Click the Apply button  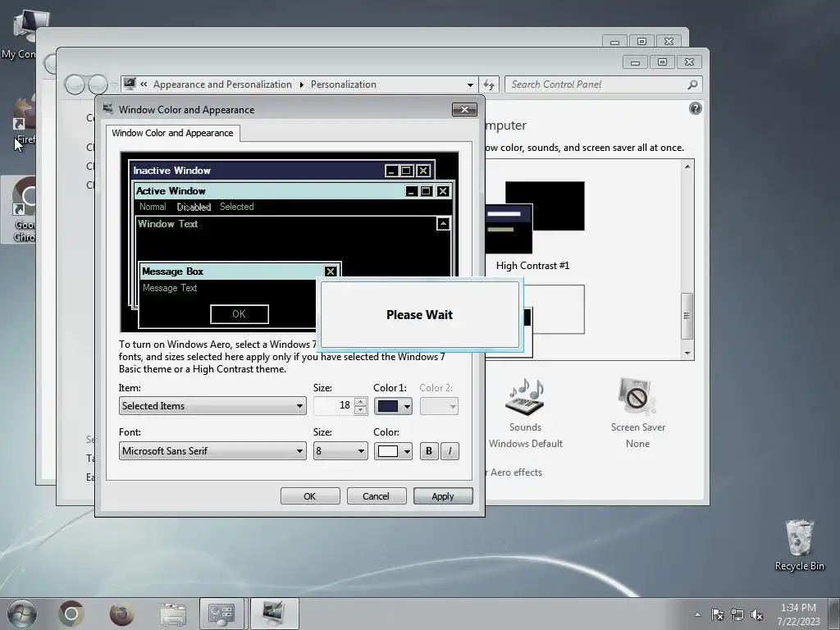[443, 496]
